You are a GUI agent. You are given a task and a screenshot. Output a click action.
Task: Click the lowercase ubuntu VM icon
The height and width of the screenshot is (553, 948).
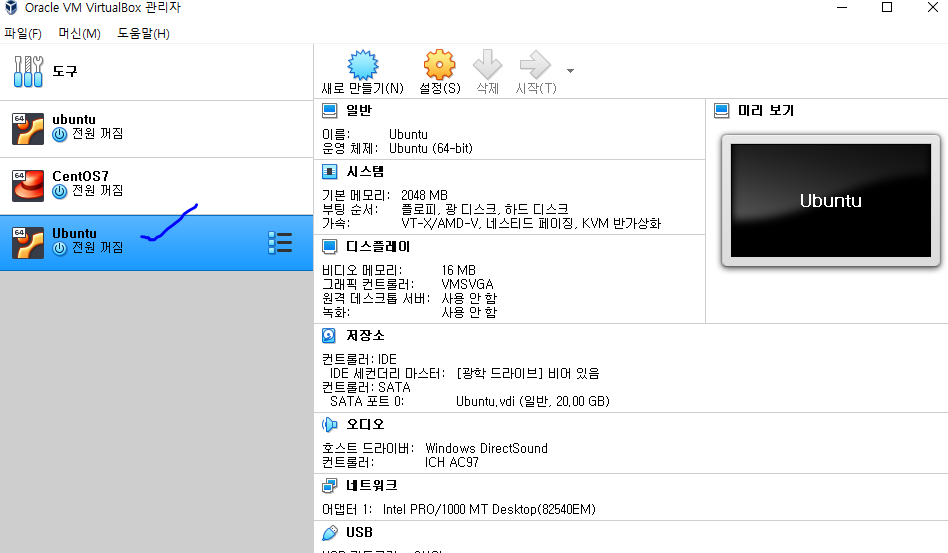click(x=28, y=129)
